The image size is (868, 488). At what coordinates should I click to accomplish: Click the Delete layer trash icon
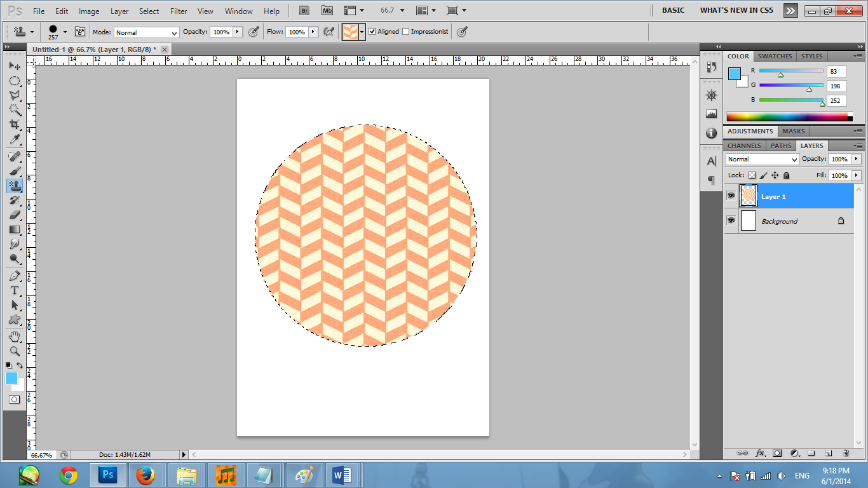pyautogui.click(x=846, y=453)
